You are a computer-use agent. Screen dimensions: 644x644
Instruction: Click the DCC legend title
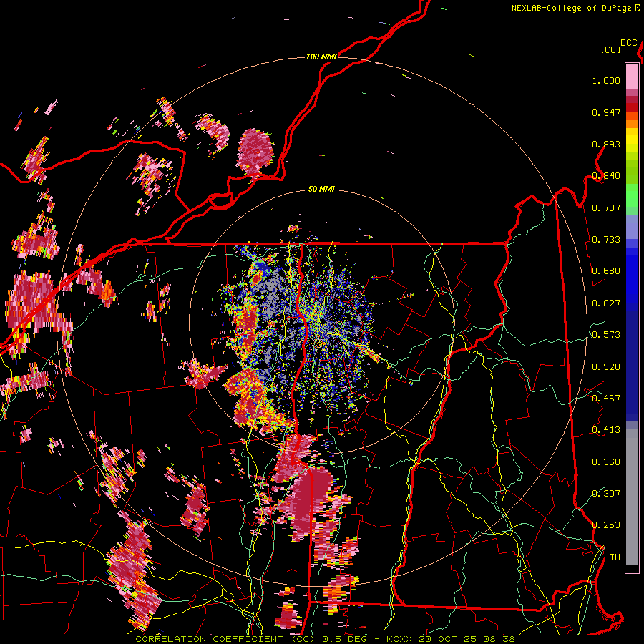tap(628, 43)
